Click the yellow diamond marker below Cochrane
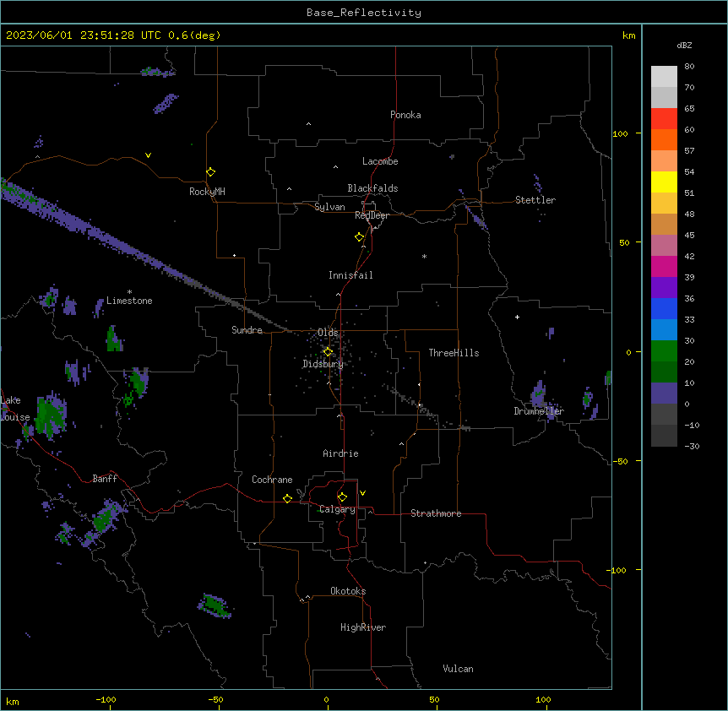 coord(287,498)
